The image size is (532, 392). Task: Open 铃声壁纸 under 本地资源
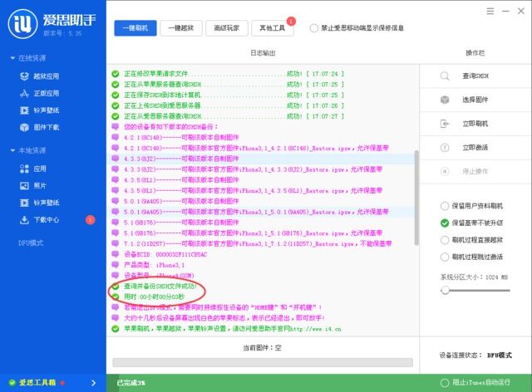39,203
